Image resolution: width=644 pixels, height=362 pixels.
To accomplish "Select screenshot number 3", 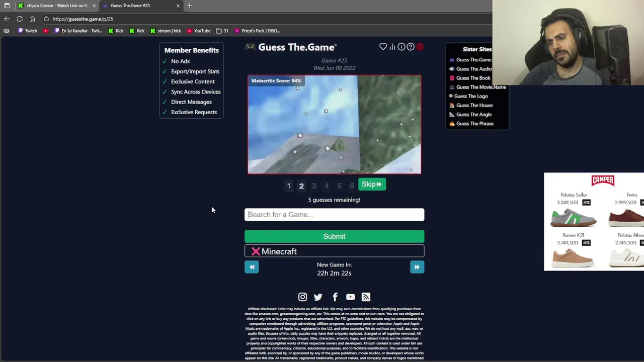I will pyautogui.click(x=314, y=186).
